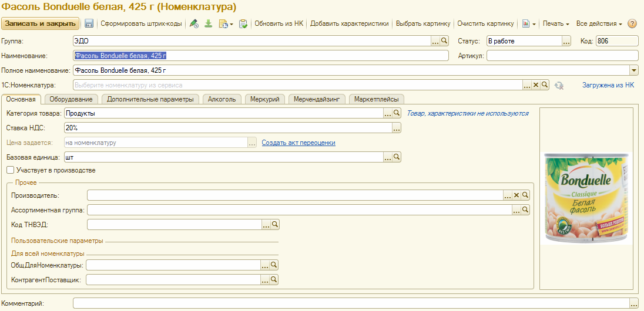Open the Алкоголь tab
Viewport: 644px width, 311px height.
[x=222, y=99]
